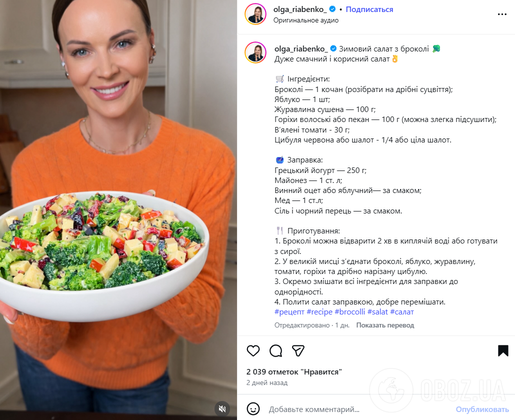Open emoji picker smiley icon

pyautogui.click(x=253, y=409)
